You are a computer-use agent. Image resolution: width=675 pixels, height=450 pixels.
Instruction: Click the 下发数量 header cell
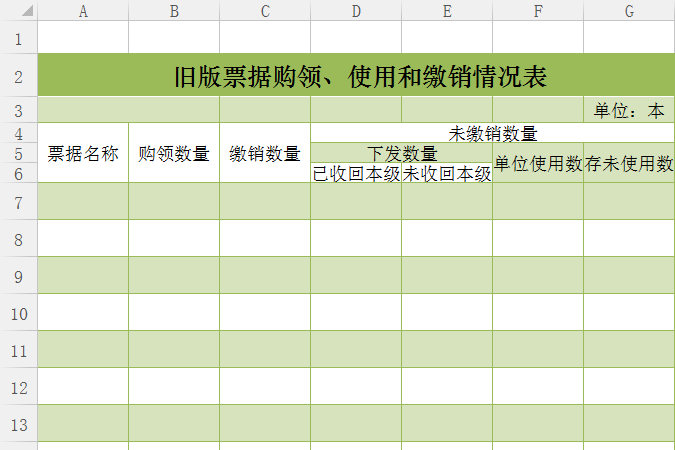click(x=401, y=153)
